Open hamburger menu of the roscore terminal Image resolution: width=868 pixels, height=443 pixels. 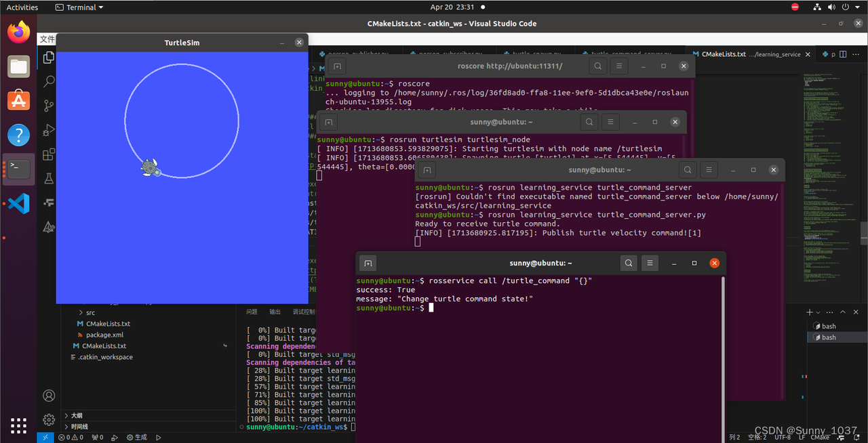(618, 66)
